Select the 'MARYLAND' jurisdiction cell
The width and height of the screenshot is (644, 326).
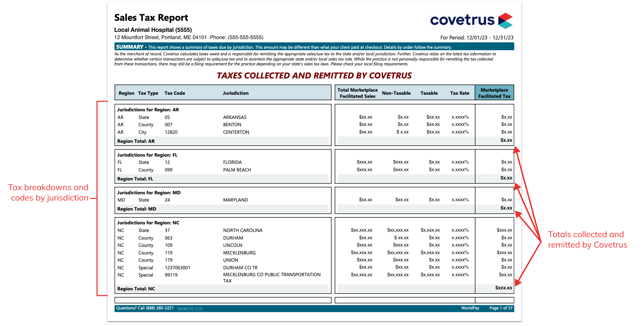tap(235, 200)
